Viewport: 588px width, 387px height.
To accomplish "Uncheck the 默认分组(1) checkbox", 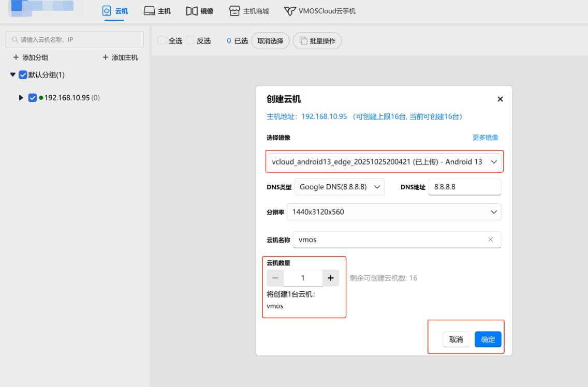I will point(23,75).
